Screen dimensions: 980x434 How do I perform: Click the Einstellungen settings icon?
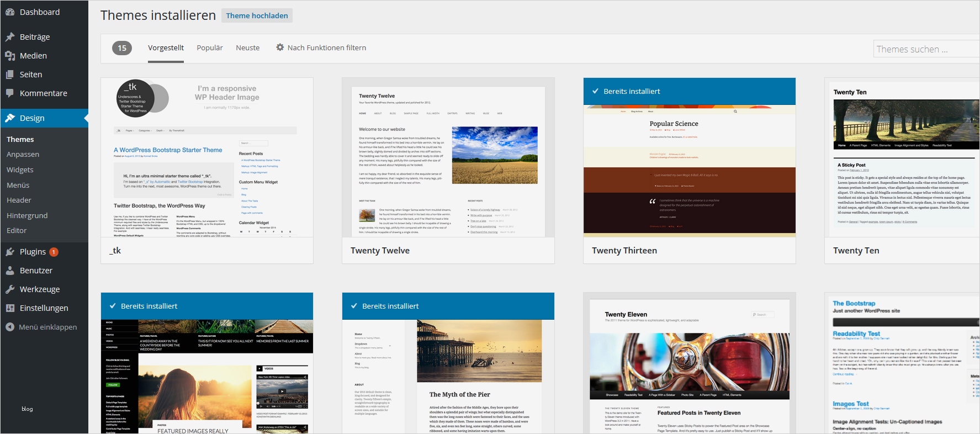(10, 308)
